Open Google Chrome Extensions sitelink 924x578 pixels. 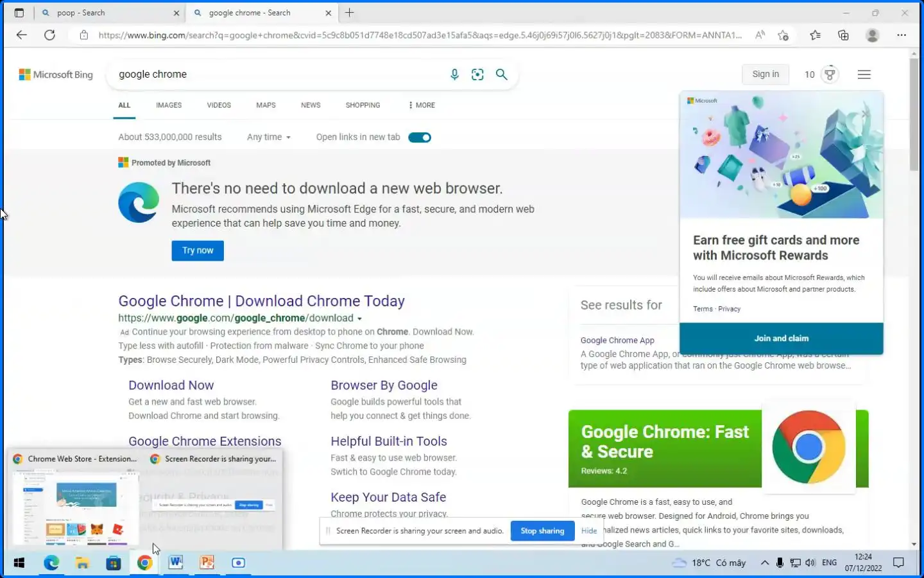click(x=205, y=441)
